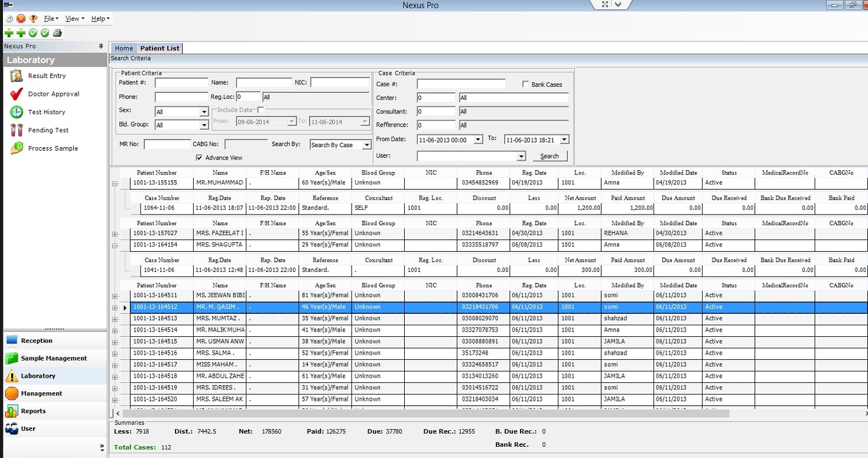Click the Print icon on the toolbar

pos(56,33)
